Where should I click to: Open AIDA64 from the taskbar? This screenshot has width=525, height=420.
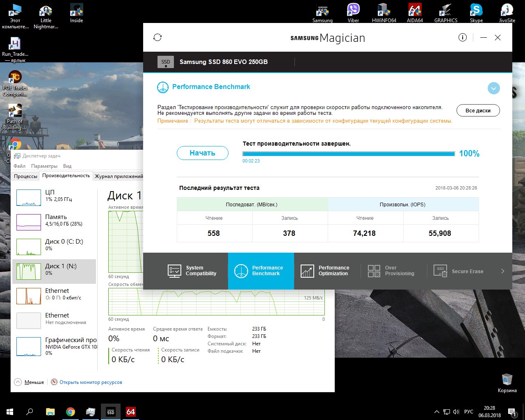131,411
